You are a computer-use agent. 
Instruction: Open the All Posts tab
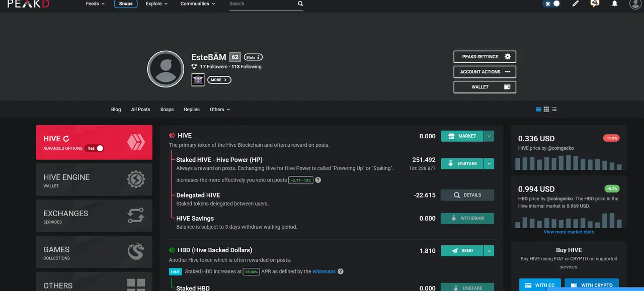pos(140,110)
